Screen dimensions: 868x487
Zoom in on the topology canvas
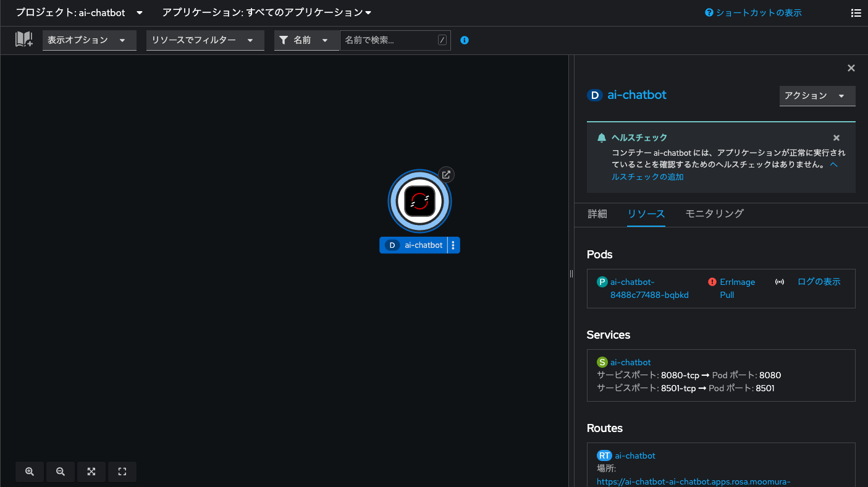(x=30, y=472)
